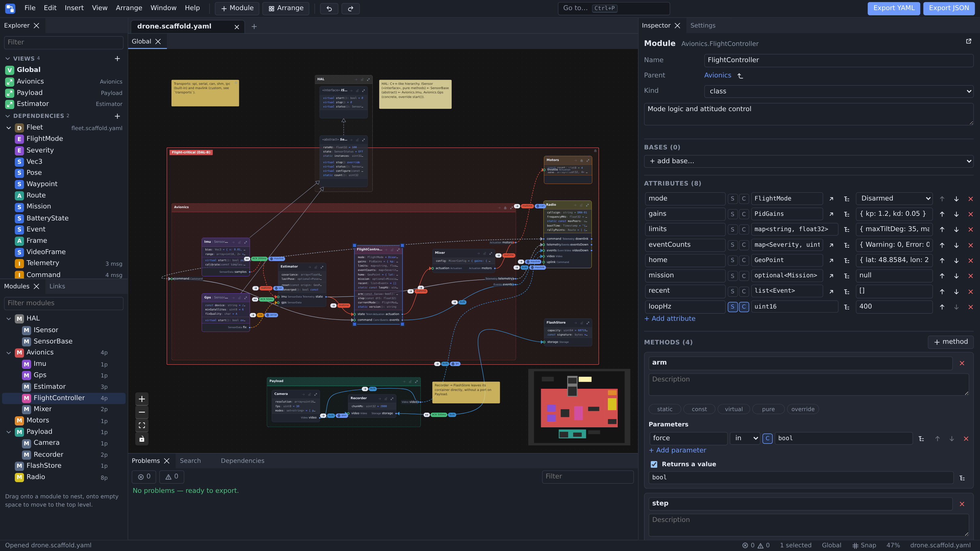Viewport: 980px width, 551px height.
Task: Collapse the Avionics module tree node
Action: pos(8,353)
